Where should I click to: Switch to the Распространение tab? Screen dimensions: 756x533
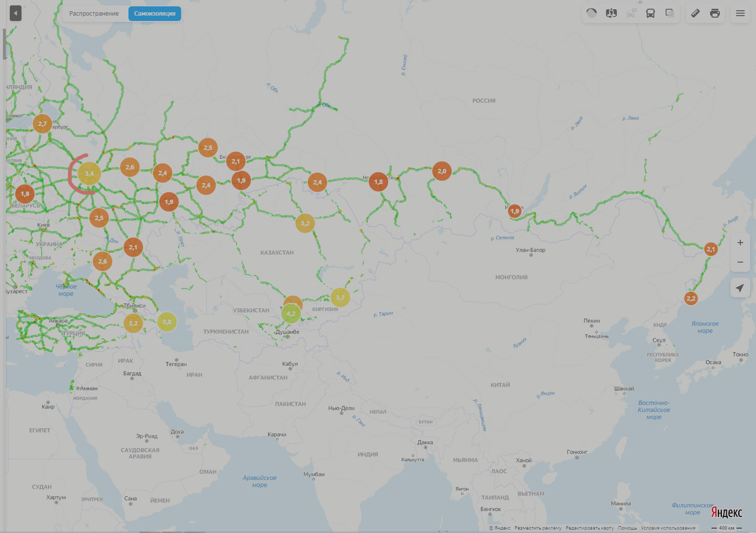point(94,14)
